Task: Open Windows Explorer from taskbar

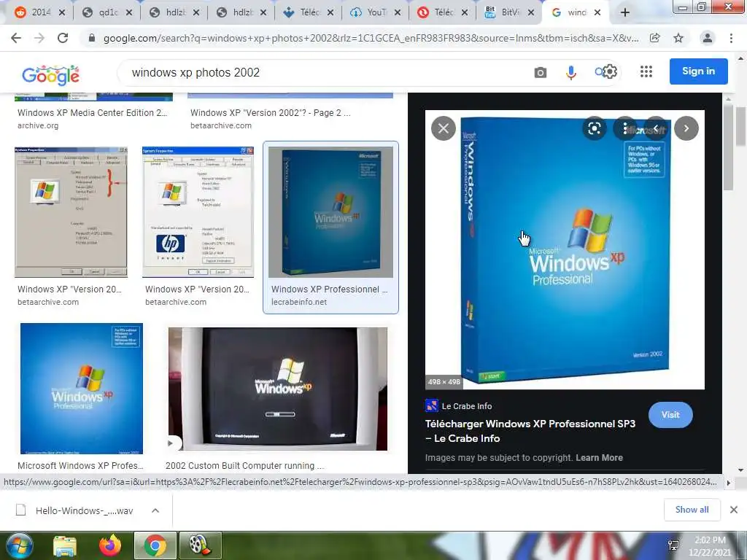Action: pos(65,545)
